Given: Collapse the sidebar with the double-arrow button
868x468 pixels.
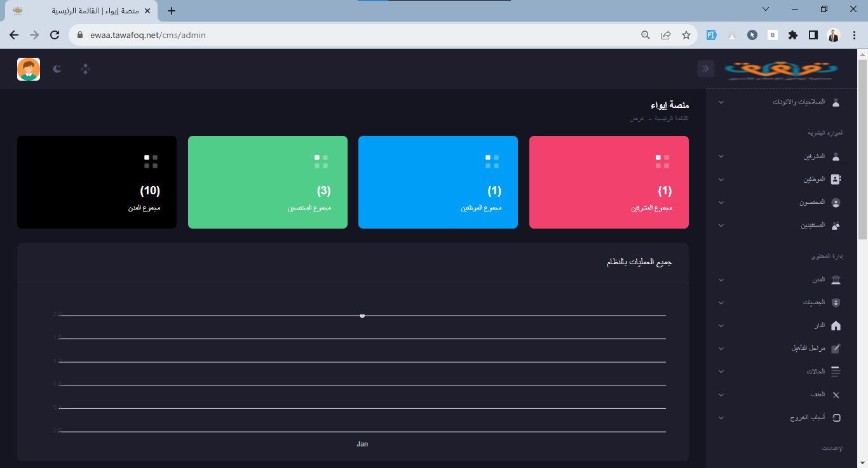Looking at the screenshot, I should click(x=705, y=69).
